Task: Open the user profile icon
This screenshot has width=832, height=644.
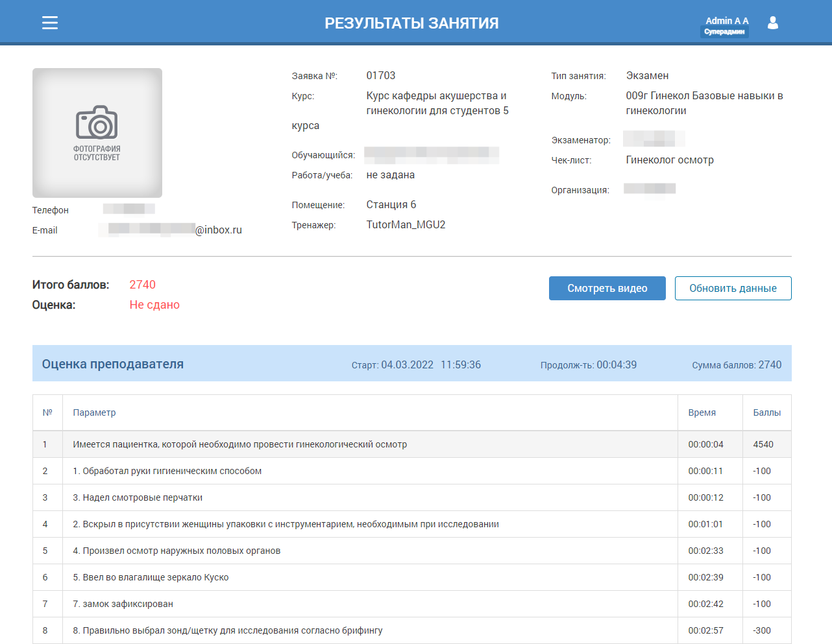Action: coord(772,23)
